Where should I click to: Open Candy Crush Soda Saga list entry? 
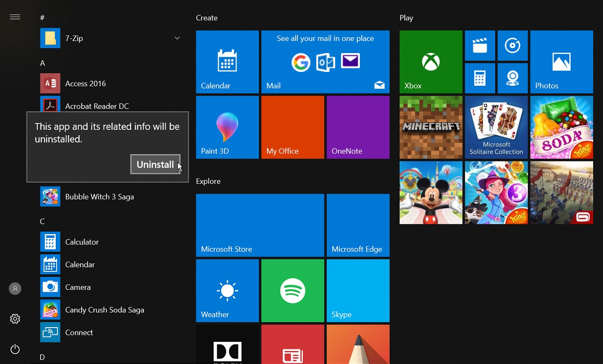click(x=111, y=310)
